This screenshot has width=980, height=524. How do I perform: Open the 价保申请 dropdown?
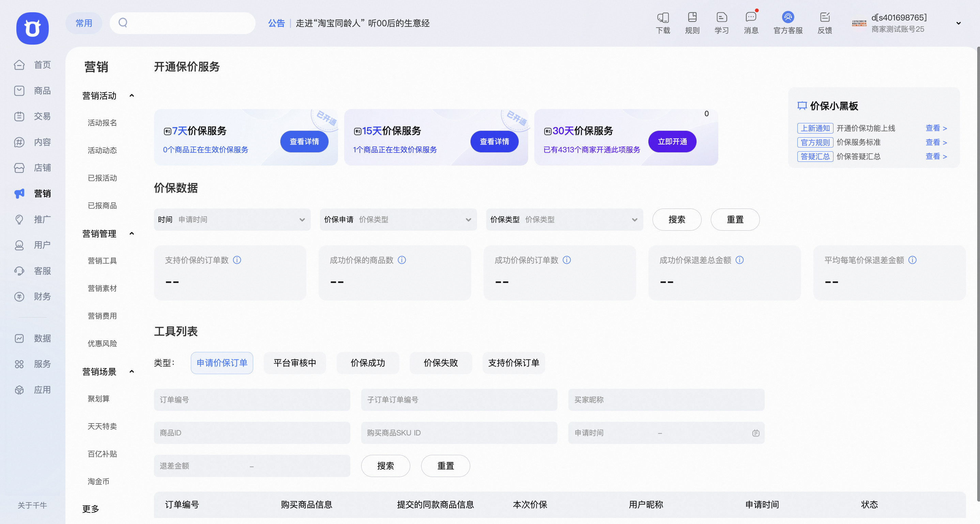coord(398,219)
